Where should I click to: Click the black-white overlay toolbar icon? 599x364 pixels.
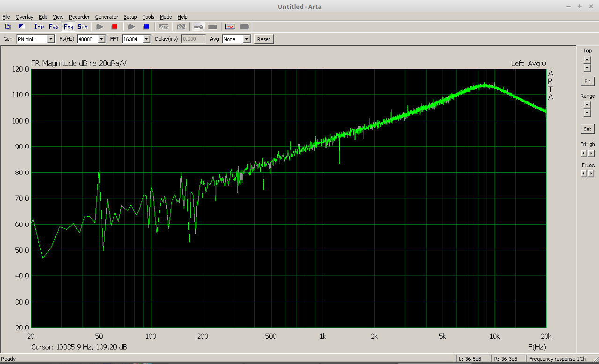pyautogui.click(x=22, y=27)
